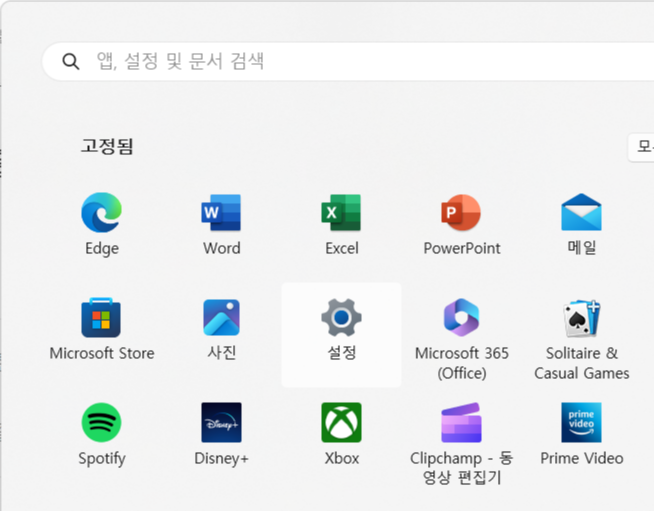This screenshot has width=654, height=511.
Task: Launch the Spotify app
Action: (101, 422)
